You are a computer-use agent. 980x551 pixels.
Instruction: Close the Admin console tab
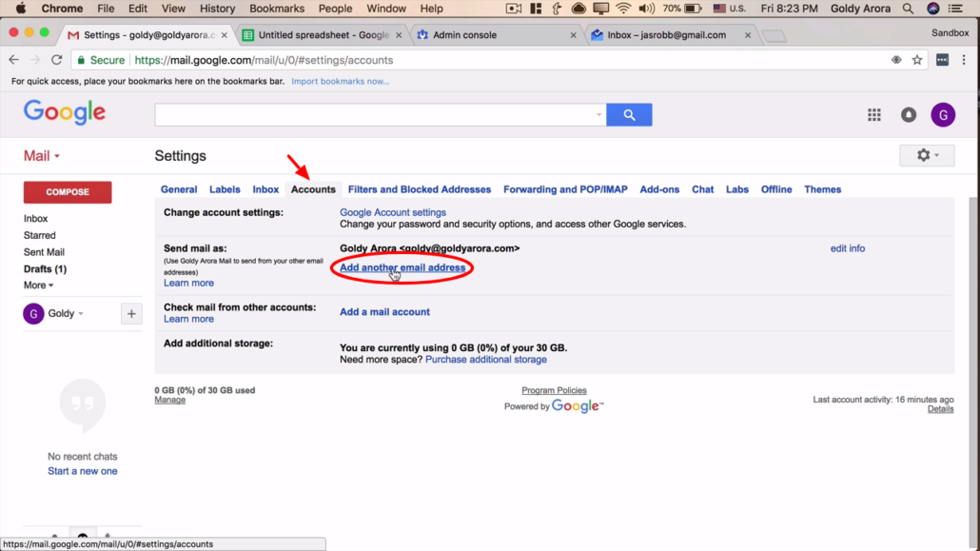coord(573,35)
